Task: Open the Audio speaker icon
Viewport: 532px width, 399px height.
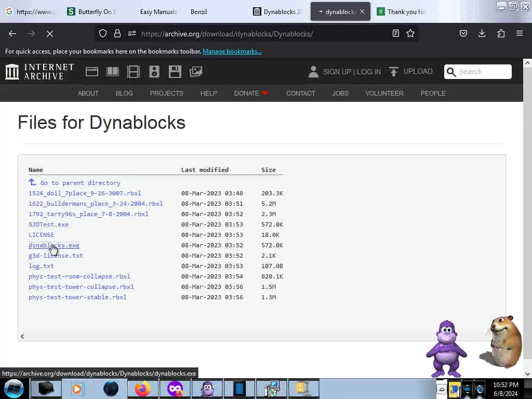Action: (154, 72)
